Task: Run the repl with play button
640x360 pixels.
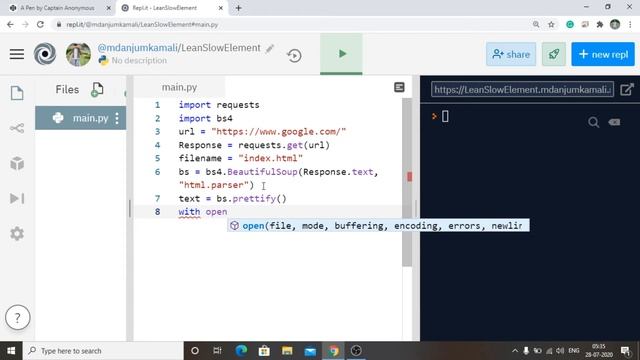Action: click(341, 54)
